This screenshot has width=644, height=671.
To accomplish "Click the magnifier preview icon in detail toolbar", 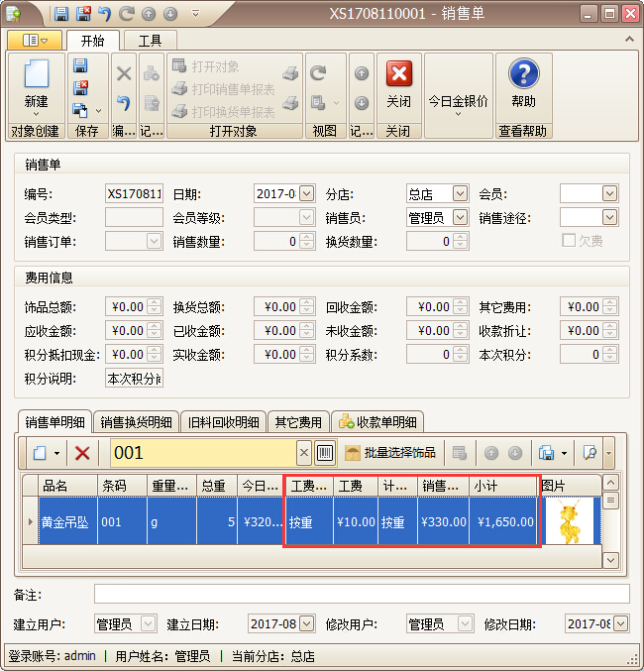I will (590, 453).
